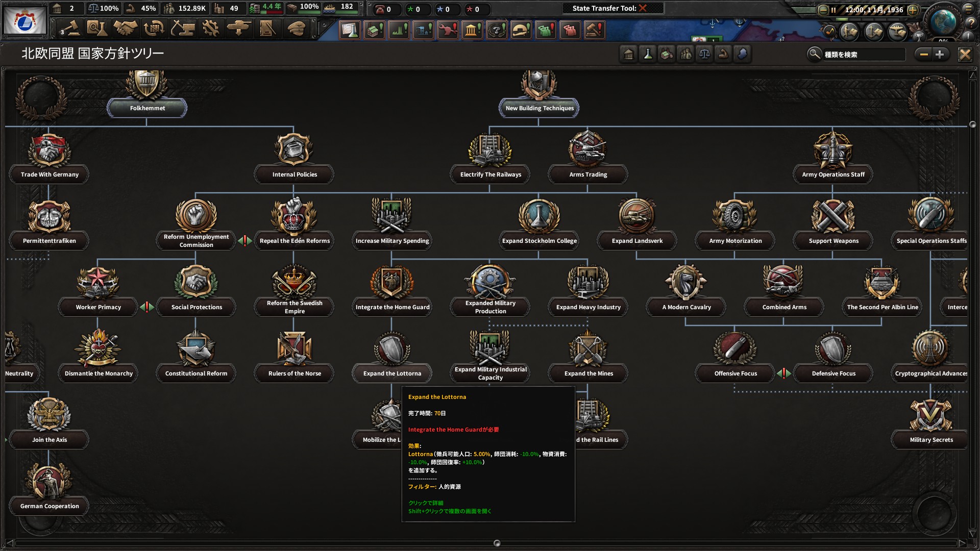The width and height of the screenshot is (980, 551).
Task: Click the search magnifier icon
Action: 814,54
